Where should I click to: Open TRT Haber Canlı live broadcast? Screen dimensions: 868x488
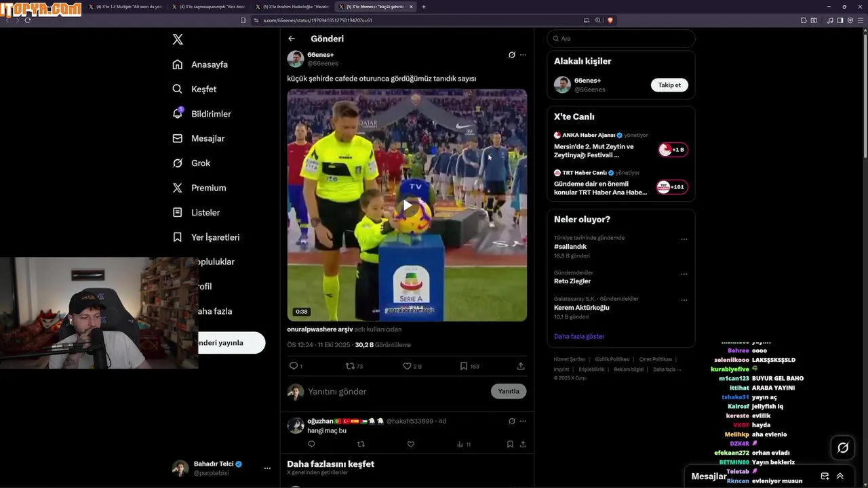click(621, 183)
